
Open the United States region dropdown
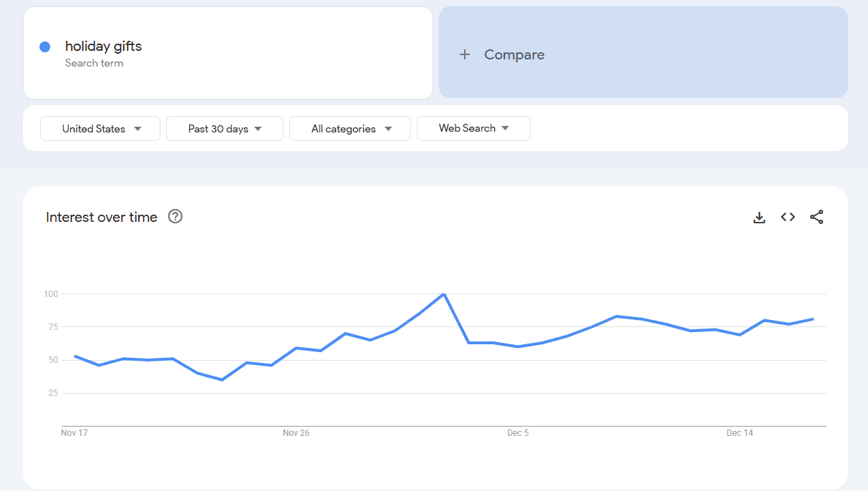click(x=100, y=128)
